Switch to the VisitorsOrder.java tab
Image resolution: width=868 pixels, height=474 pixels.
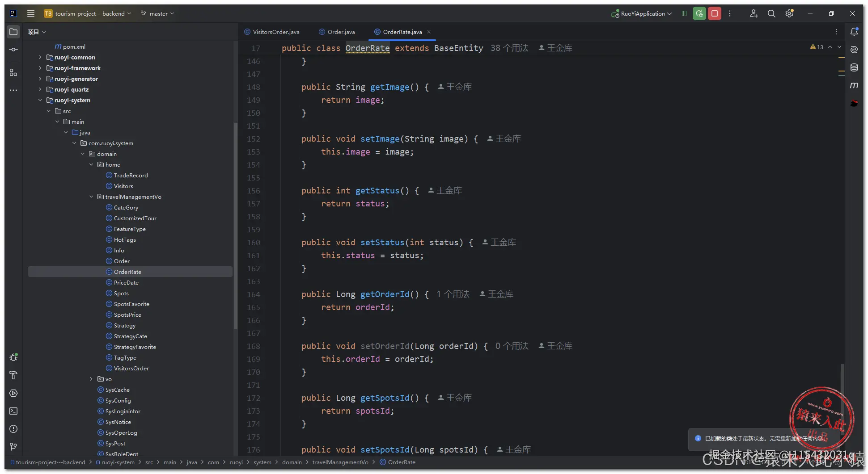(272, 32)
